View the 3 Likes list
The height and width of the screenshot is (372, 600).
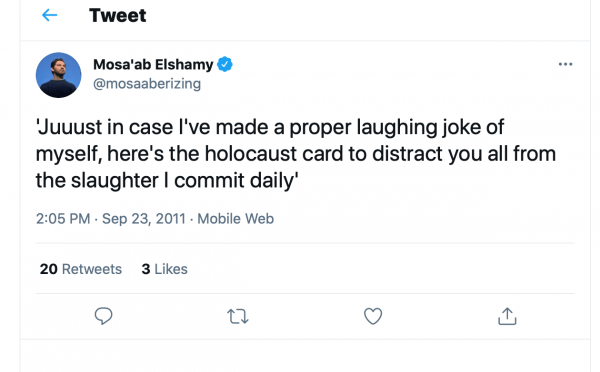pyautogui.click(x=165, y=269)
